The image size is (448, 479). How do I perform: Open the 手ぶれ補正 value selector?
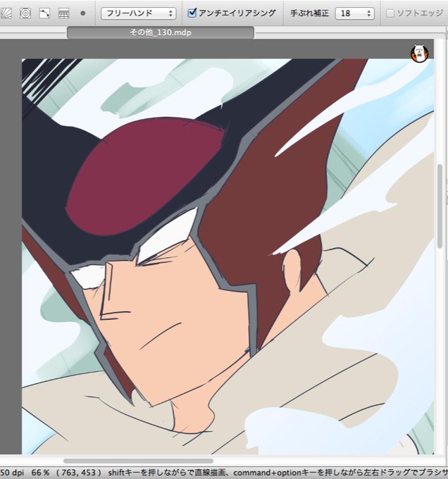(x=354, y=13)
